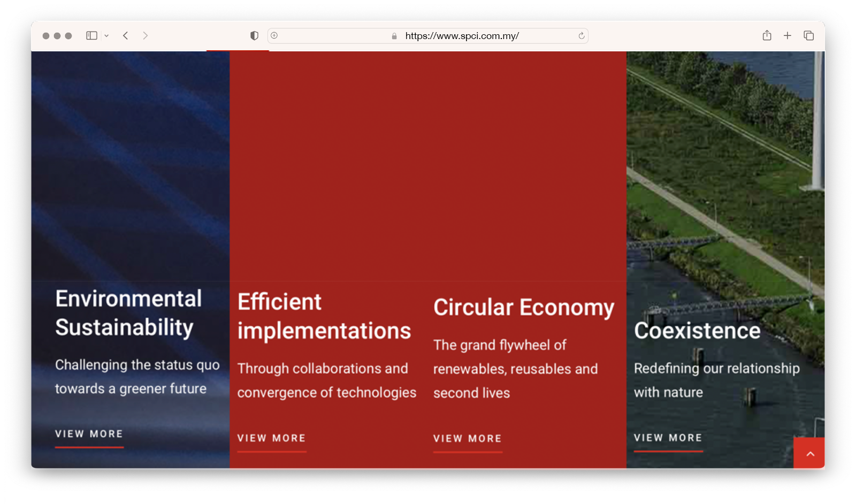
Task: Click the address bar URL field
Action: tap(427, 36)
